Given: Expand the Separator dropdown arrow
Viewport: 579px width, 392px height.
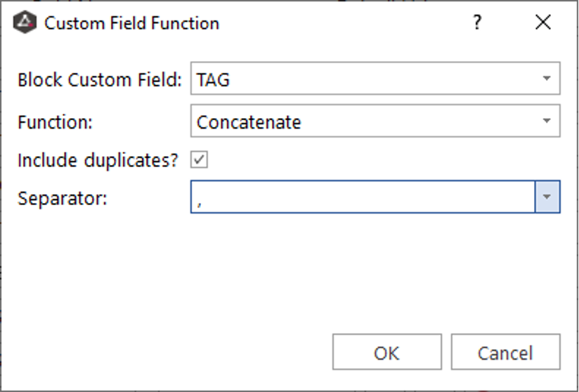Looking at the screenshot, I should pos(547,198).
